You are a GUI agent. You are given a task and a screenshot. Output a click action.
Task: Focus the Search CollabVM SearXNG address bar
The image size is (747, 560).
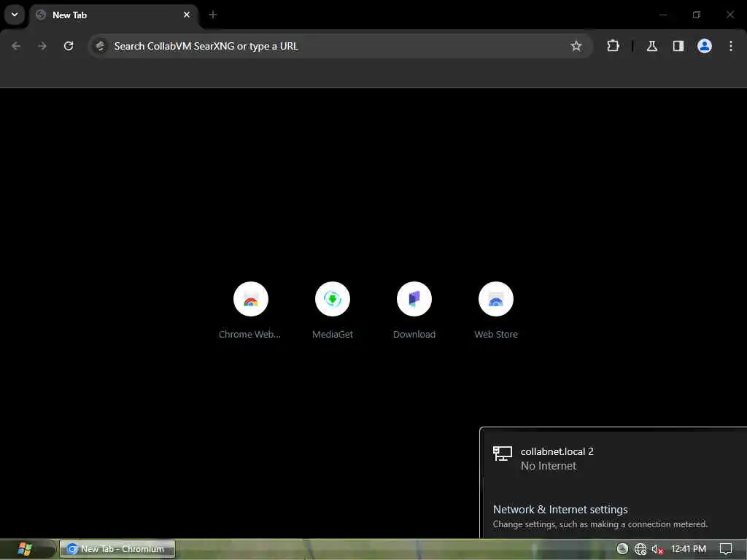pos(340,46)
